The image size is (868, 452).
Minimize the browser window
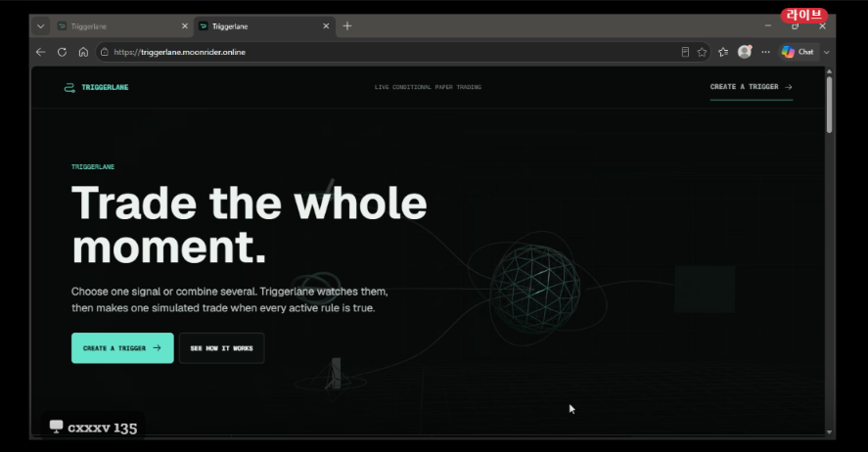pos(768,25)
